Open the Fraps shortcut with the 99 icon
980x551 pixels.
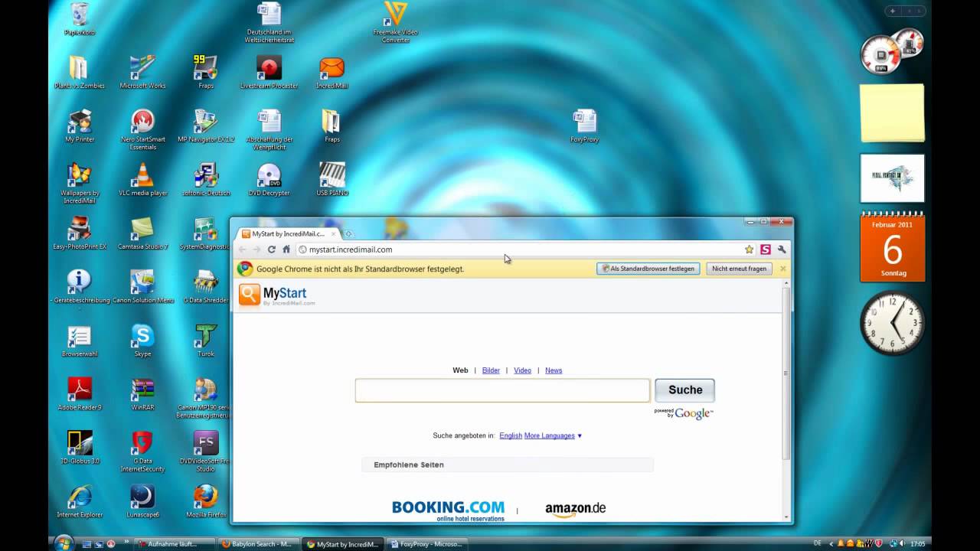click(205, 72)
